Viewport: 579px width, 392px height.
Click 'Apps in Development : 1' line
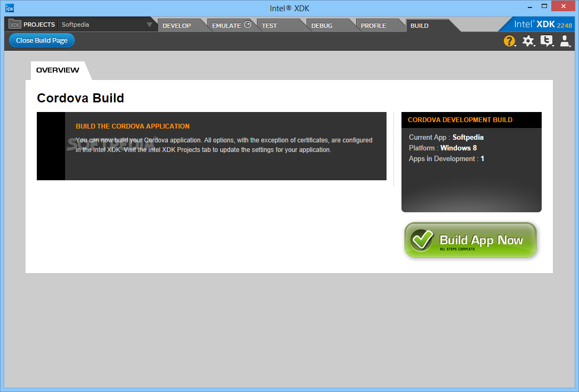(x=446, y=158)
